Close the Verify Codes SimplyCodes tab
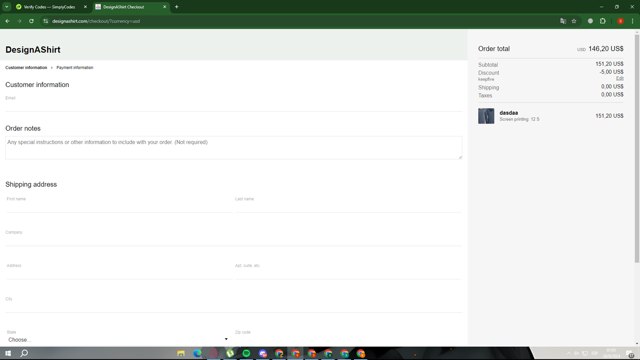The width and height of the screenshot is (640, 360). pos(85,7)
